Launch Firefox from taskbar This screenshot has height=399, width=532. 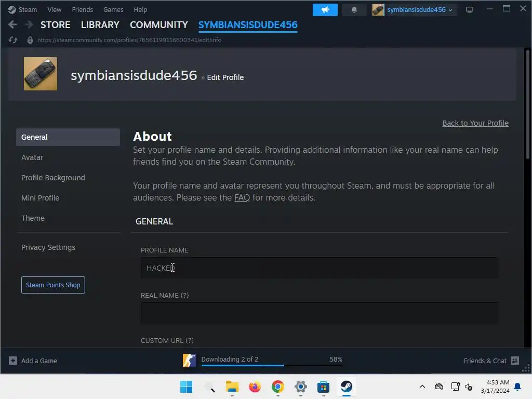coord(255,387)
